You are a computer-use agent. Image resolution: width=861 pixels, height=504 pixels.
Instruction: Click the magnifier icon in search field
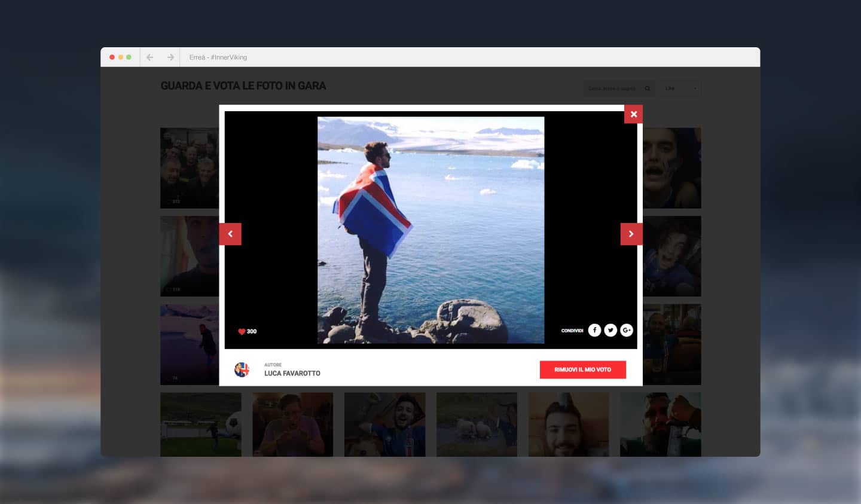pyautogui.click(x=647, y=88)
